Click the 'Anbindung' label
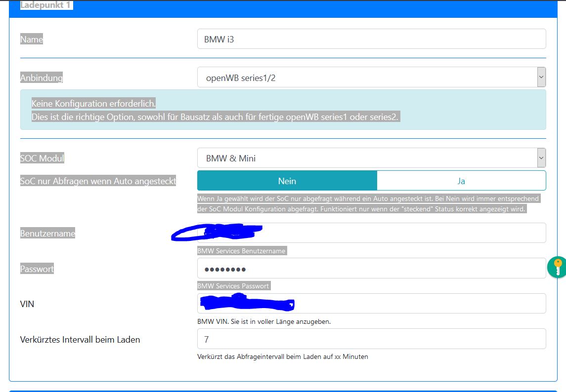 pos(42,78)
